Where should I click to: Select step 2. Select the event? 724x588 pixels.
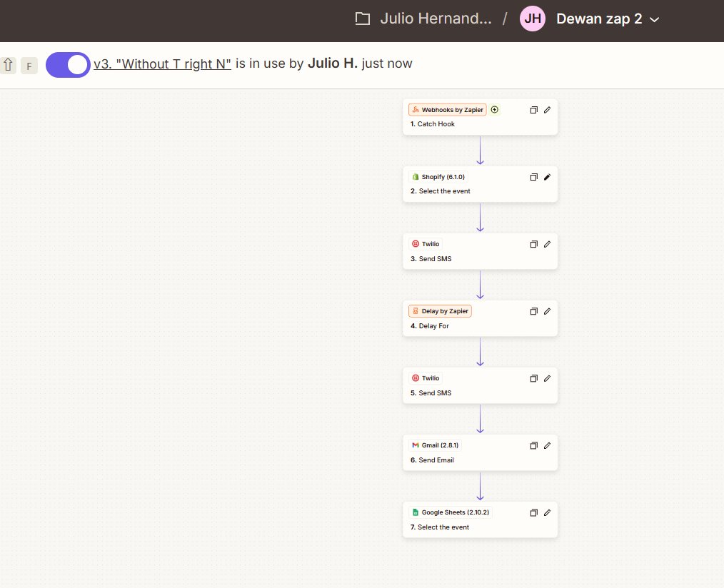[481, 184]
